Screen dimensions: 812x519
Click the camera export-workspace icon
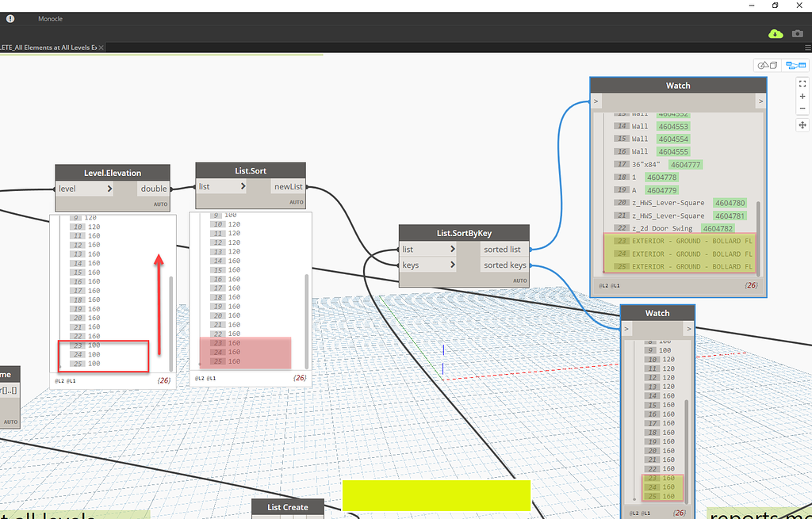pos(797,34)
